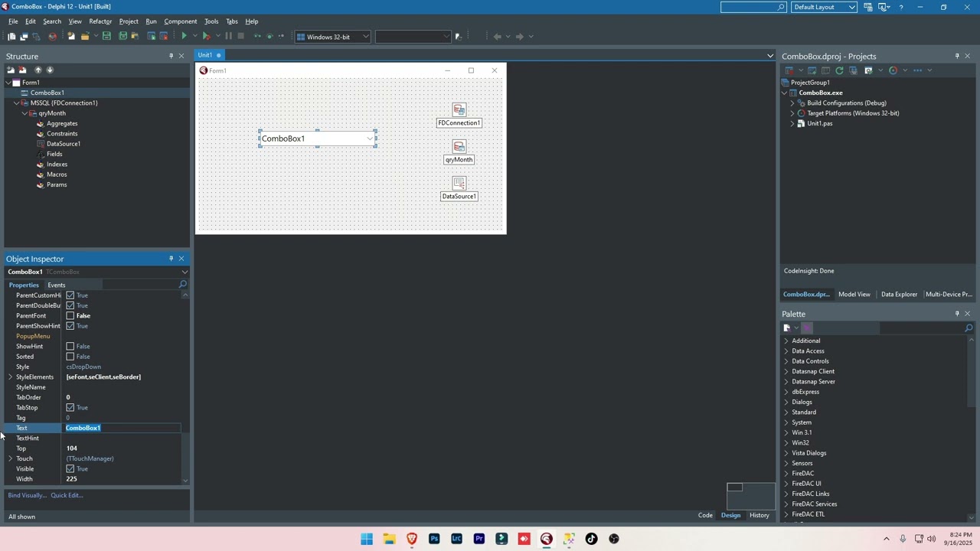
Task: Open Object Inspector component selector dropdown
Action: pos(185,272)
